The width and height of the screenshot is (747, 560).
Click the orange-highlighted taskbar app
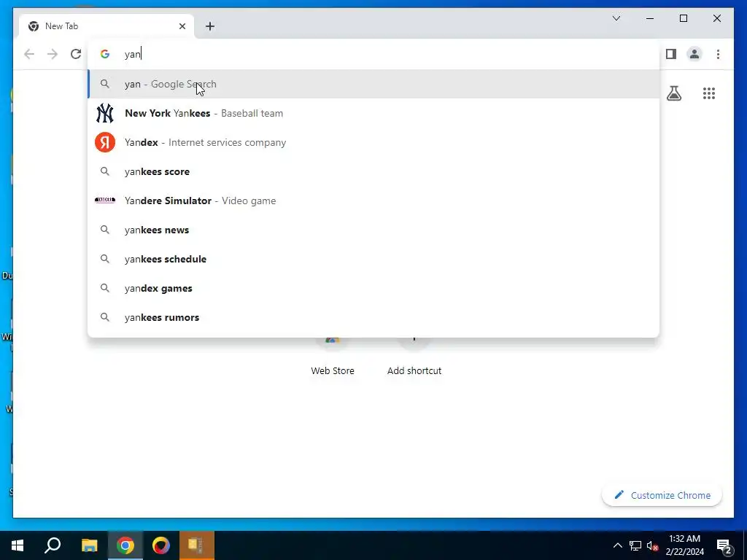[x=197, y=545]
